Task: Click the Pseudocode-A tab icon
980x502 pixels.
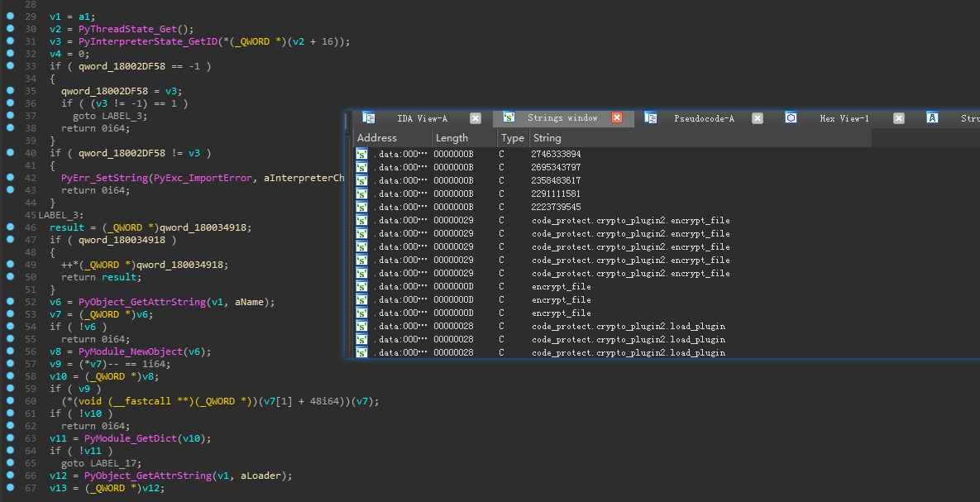Action: pos(651,118)
